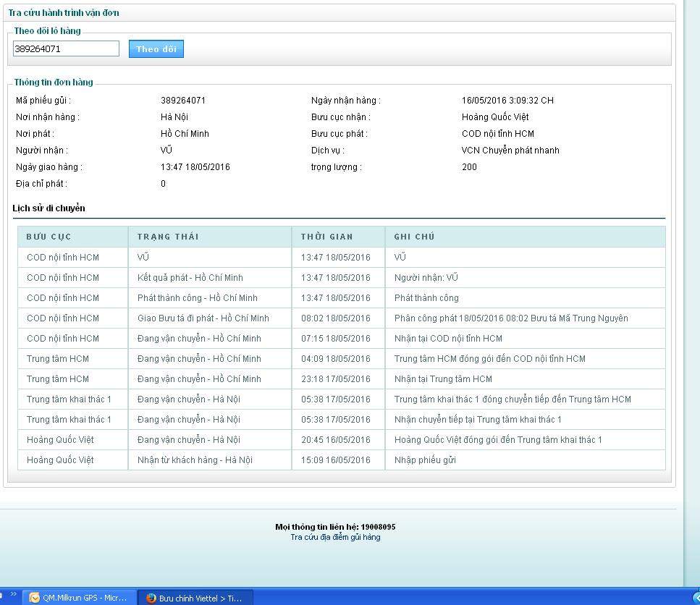Click weight value 200
This screenshot has height=605, width=700.
pos(469,167)
